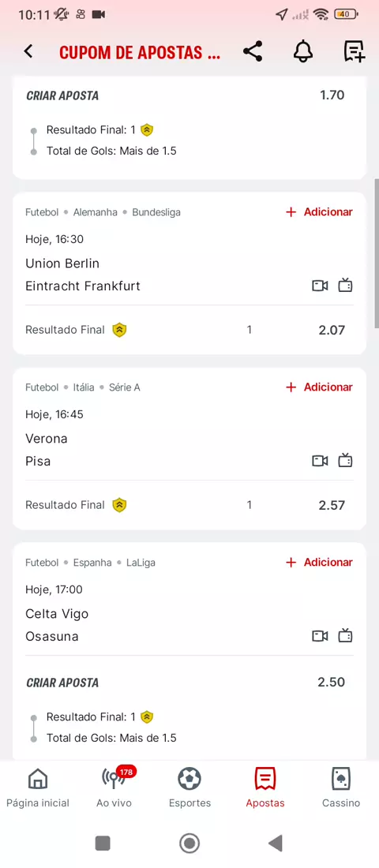Screen dimensions: 379x868
Task: Add the Bundesliga selection via Adicionar
Action: click(x=319, y=212)
